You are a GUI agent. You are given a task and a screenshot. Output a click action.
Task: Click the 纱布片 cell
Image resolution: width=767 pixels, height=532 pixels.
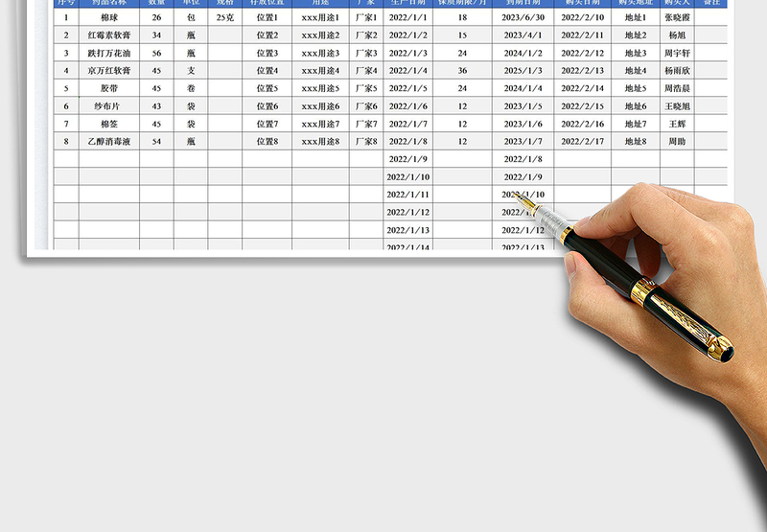(x=109, y=106)
